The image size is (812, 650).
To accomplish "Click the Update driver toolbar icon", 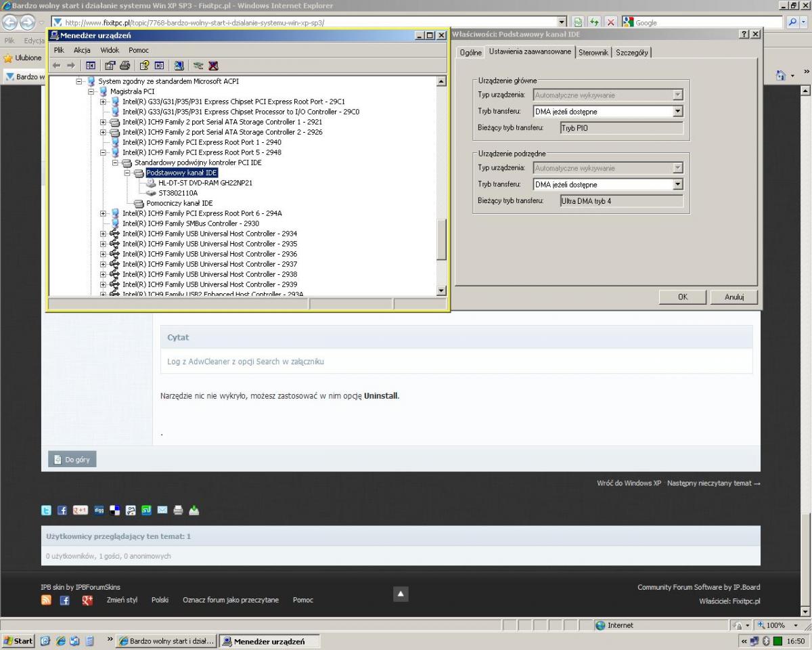I will [x=198, y=66].
